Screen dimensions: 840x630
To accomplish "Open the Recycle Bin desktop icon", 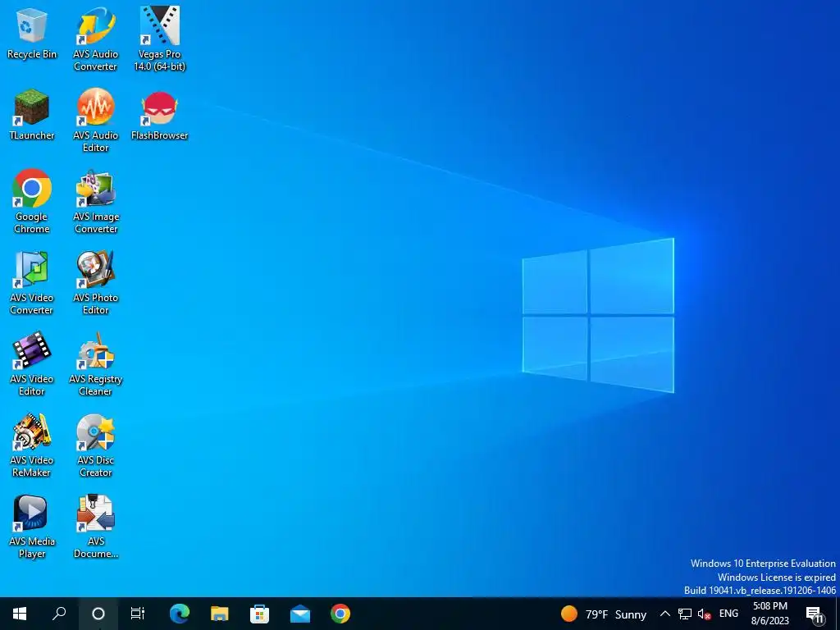I will [x=32, y=33].
